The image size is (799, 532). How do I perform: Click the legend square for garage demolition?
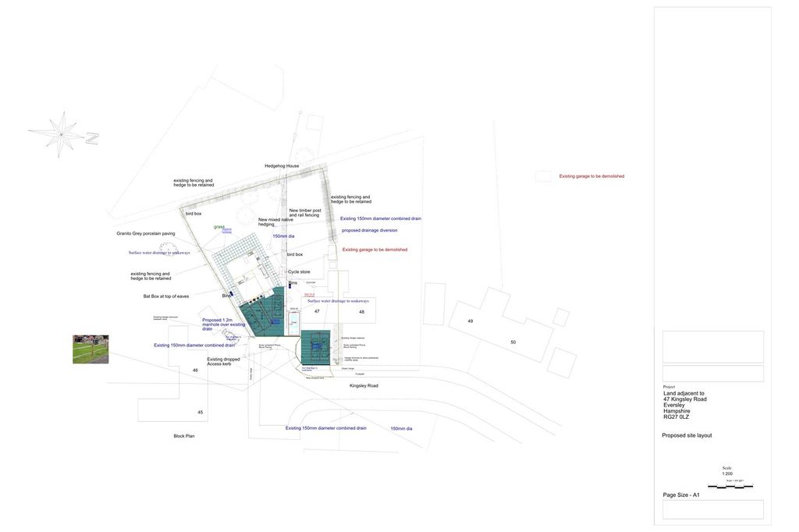pyautogui.click(x=543, y=176)
